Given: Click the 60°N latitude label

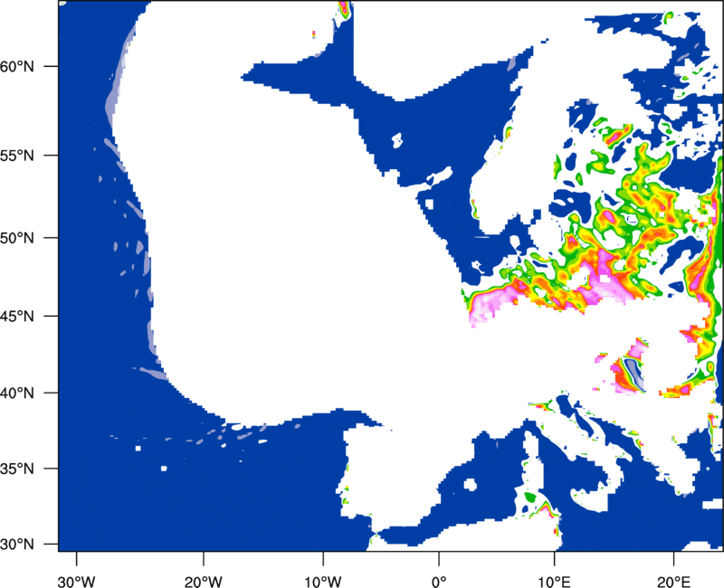Looking at the screenshot, I should tap(17, 66).
